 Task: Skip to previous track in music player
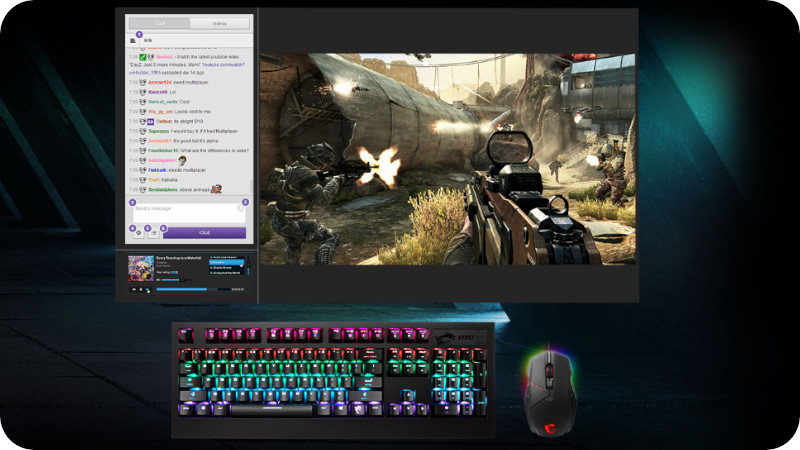(x=134, y=289)
